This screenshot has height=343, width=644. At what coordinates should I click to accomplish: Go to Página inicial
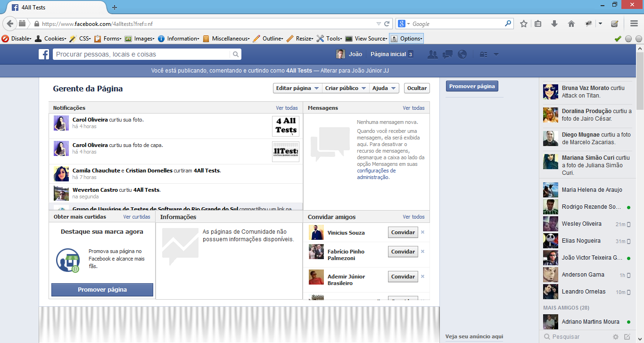(388, 54)
